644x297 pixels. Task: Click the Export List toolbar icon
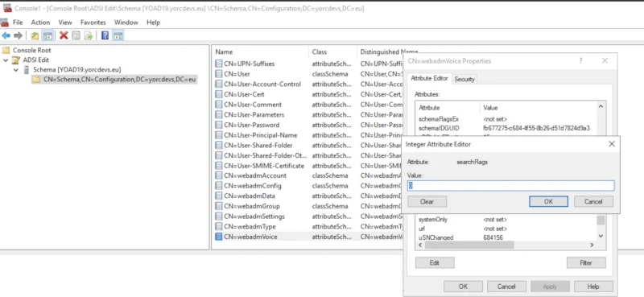click(x=89, y=35)
